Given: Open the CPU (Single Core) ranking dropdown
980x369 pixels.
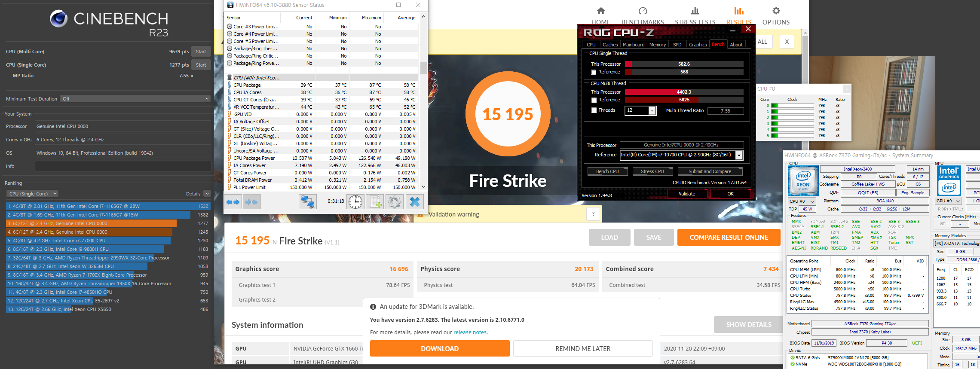Looking at the screenshot, I should click(x=33, y=194).
